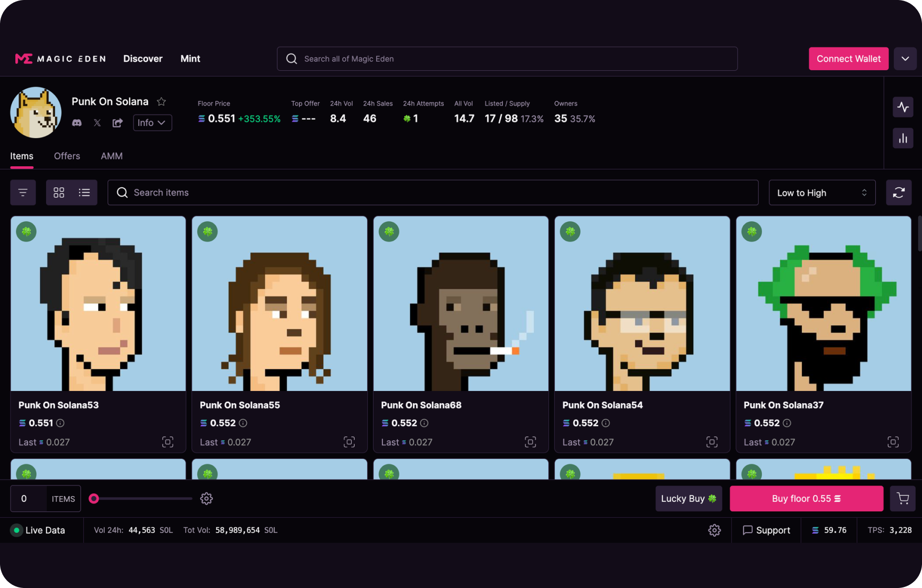Quick view Punk On Solana53 with the scan icon

168,442
